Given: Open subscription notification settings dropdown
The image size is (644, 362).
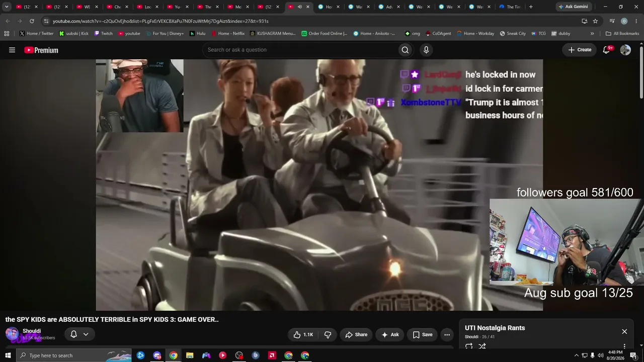Looking at the screenshot, I should (79, 334).
